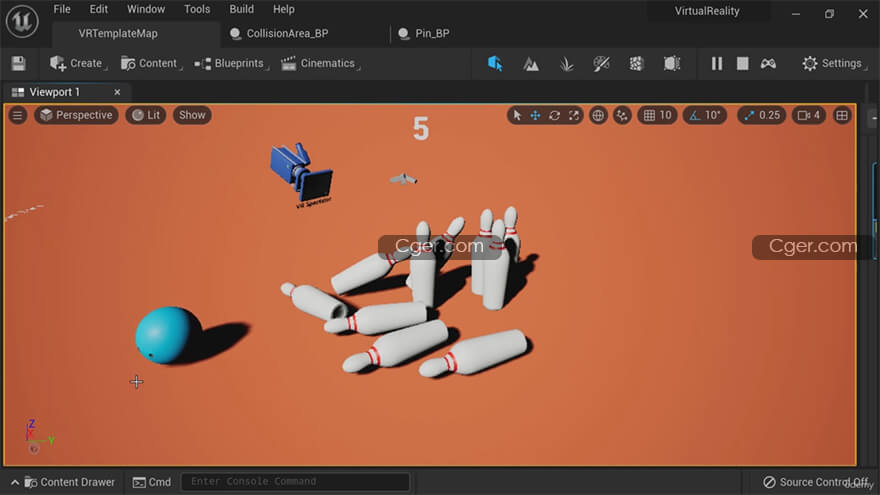Expand the Create dropdown
The height and width of the screenshot is (495, 880).
click(77, 63)
